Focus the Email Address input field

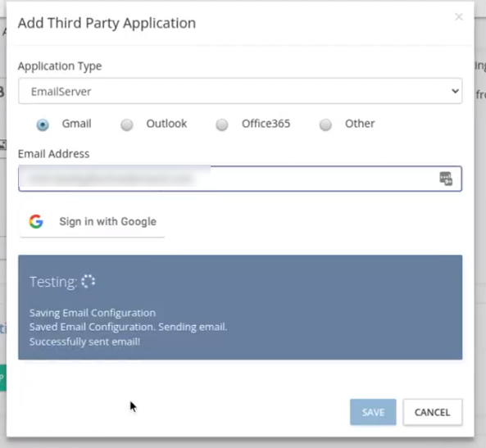tap(240, 179)
